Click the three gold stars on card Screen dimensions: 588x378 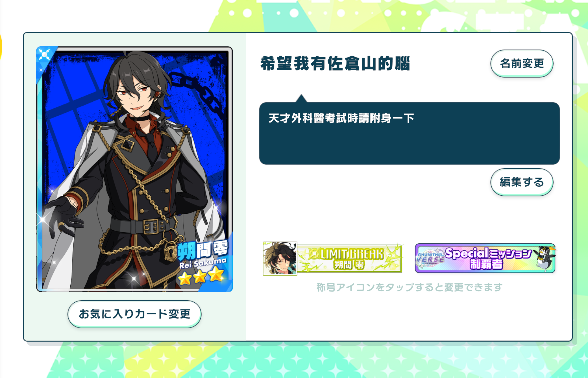tap(201, 275)
